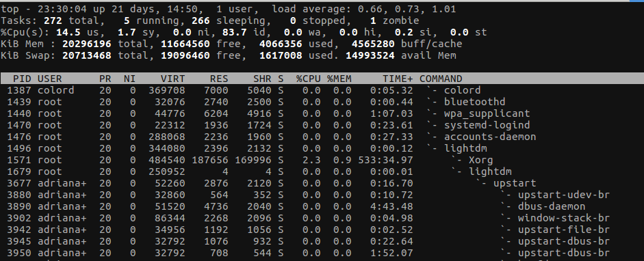The height and width of the screenshot is (261, 644).
Task: Click the USER column header
Action: click(50, 79)
